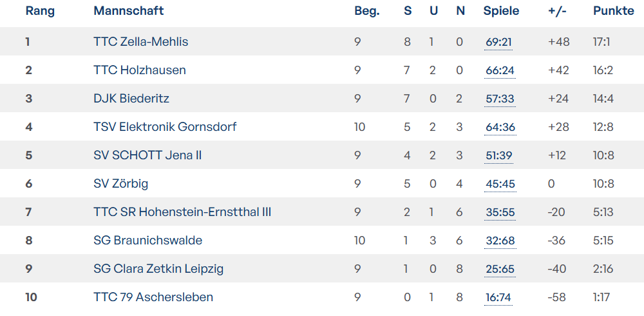This screenshot has width=644, height=316.
Task: Open DJK Biederitz team page
Action: tap(131, 99)
